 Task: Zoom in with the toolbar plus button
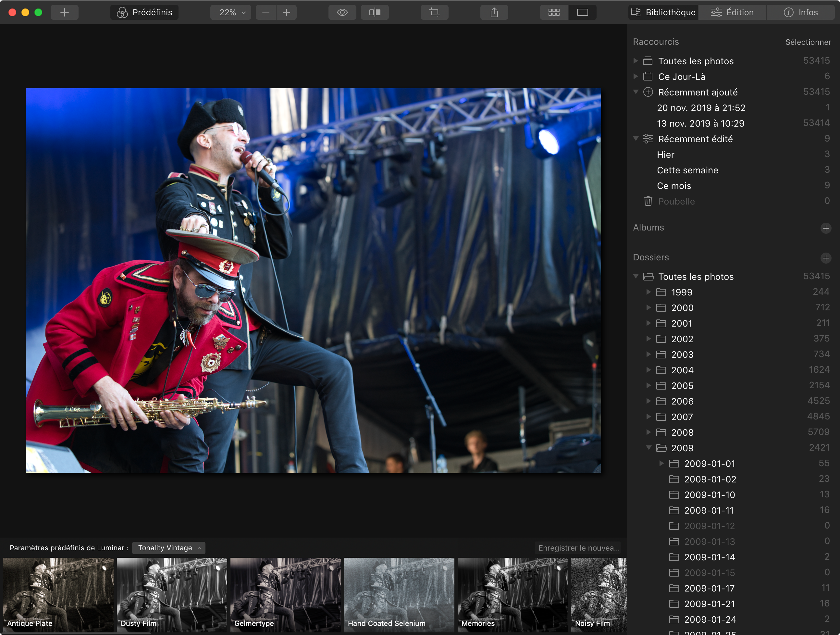point(287,13)
